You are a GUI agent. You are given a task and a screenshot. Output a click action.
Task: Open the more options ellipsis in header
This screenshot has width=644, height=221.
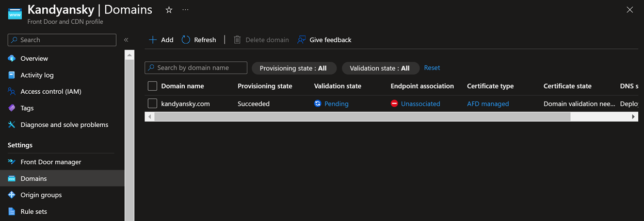click(x=185, y=10)
